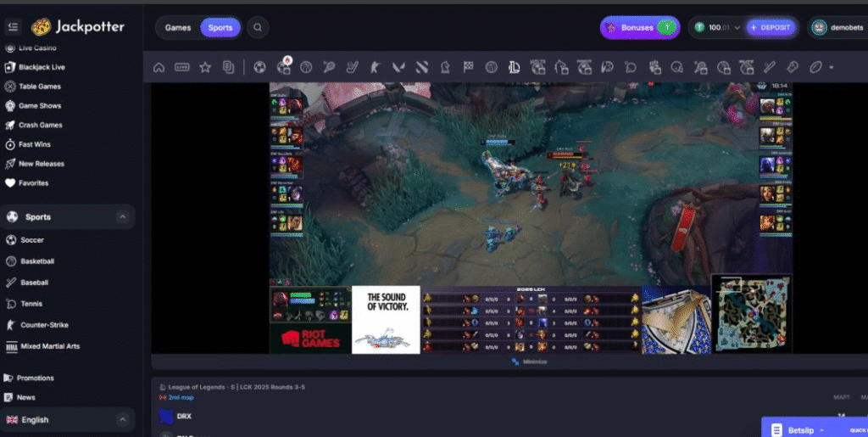Screen dimensions: 868x437
Task: Open the search magnifier icon
Action: tap(257, 28)
